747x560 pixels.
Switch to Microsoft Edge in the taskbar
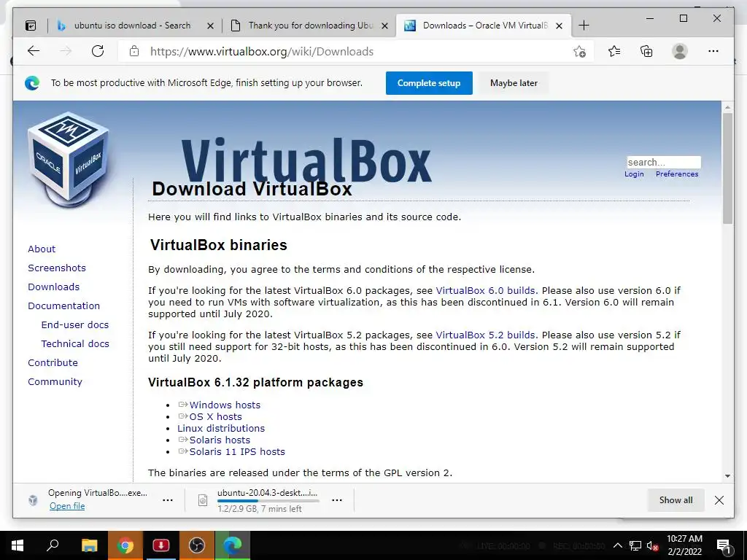pyautogui.click(x=233, y=545)
